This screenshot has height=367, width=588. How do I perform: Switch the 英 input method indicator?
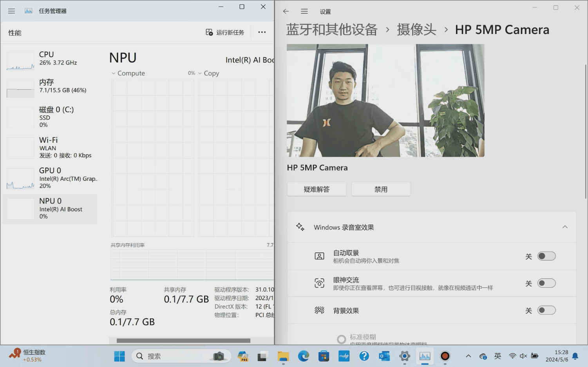[498, 356]
